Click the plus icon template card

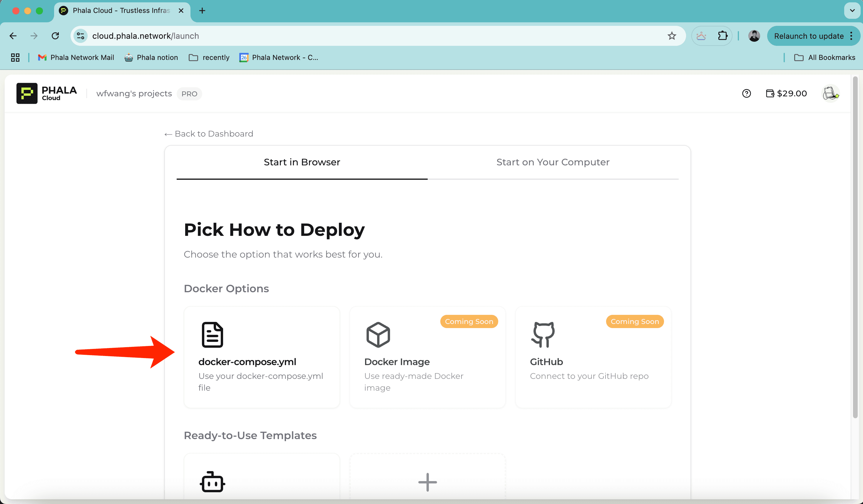click(427, 482)
